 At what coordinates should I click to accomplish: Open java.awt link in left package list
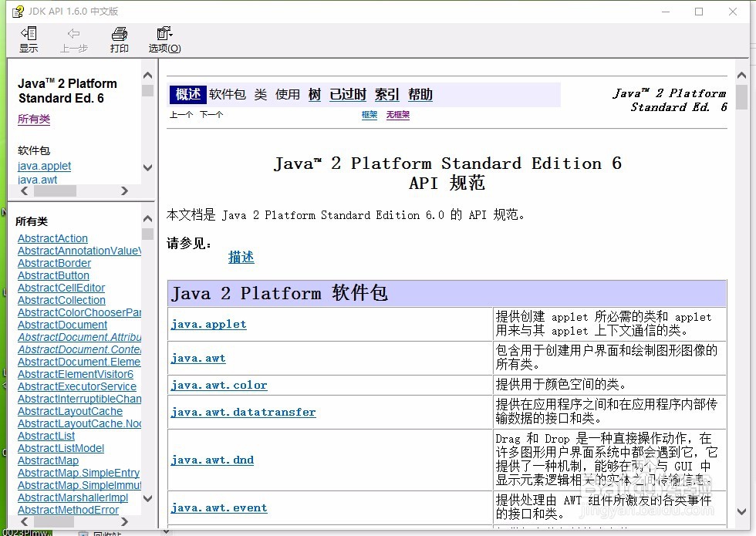[x=37, y=180]
